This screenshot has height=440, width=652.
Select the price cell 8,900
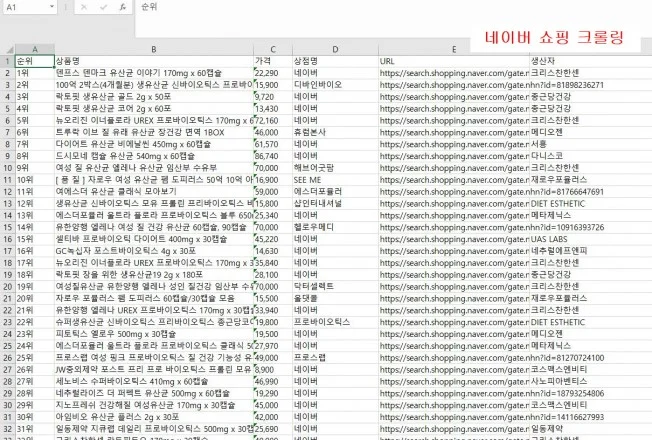(273, 370)
